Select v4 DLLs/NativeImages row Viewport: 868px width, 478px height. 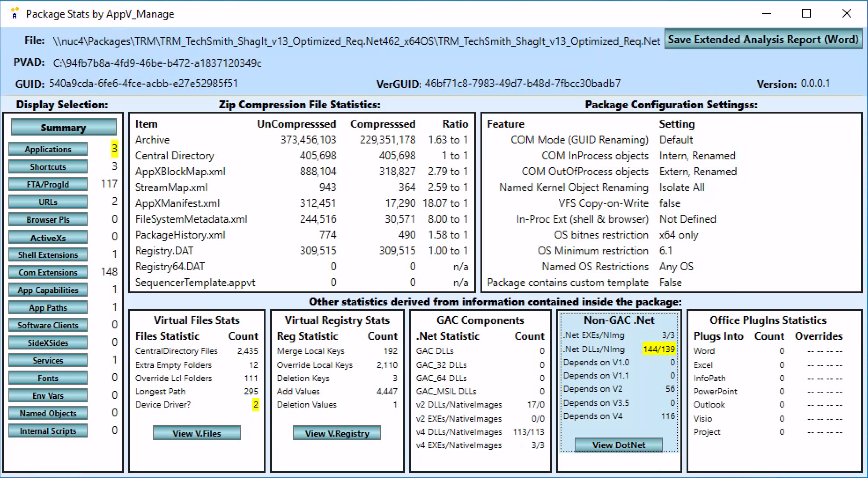tap(480, 432)
